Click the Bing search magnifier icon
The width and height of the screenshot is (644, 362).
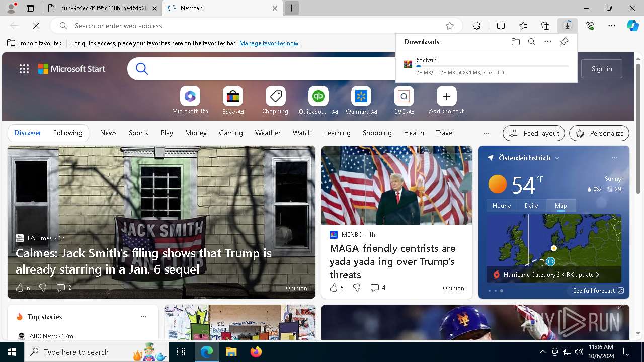(x=142, y=69)
